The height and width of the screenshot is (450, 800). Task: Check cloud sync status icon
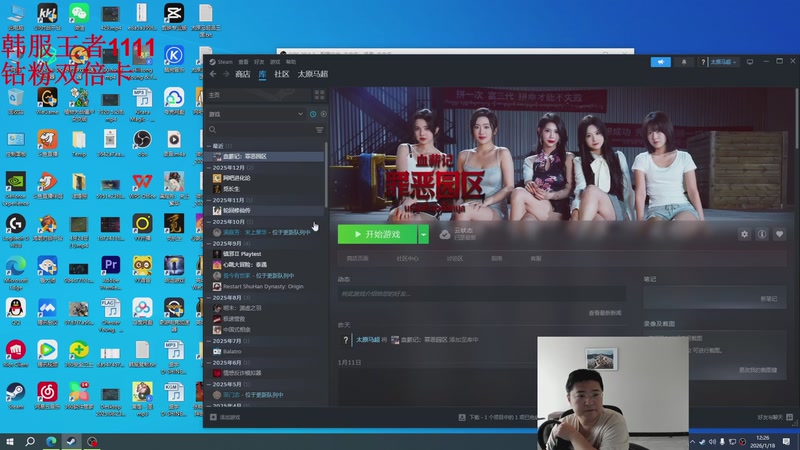pos(445,234)
